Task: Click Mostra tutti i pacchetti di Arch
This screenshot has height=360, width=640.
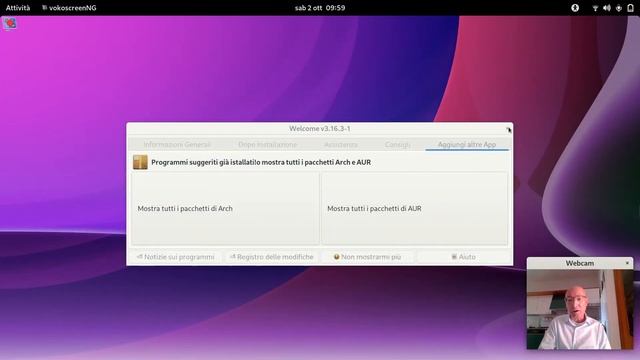Action: [x=225, y=209]
